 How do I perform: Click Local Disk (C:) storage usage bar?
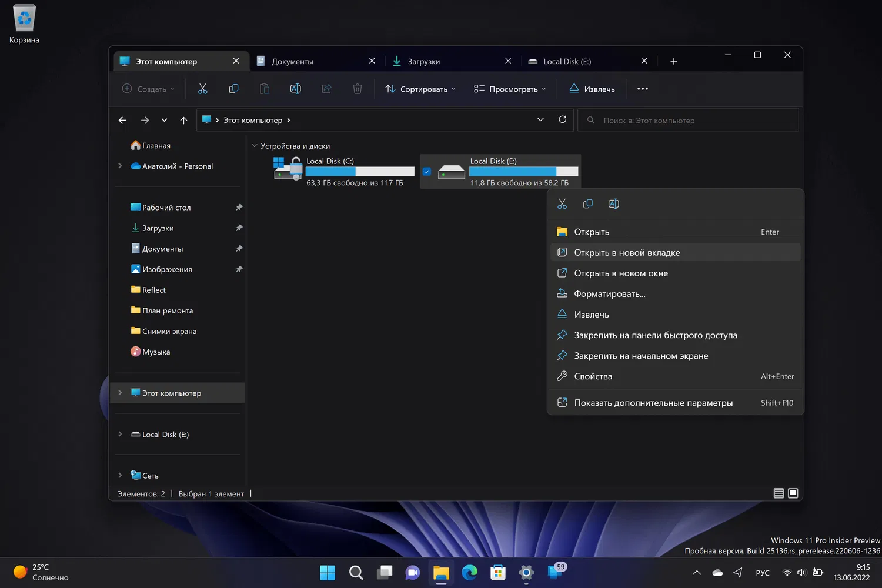pos(360,172)
